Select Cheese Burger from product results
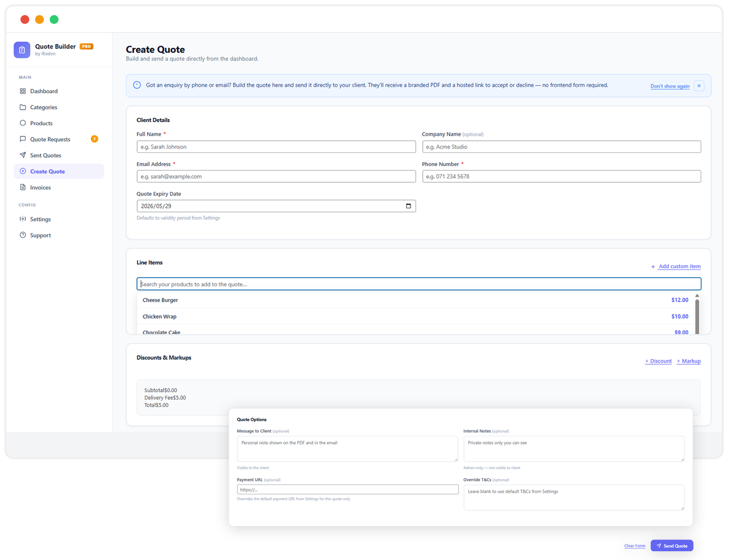Image resolution: width=731 pixels, height=560 pixels. pos(415,300)
